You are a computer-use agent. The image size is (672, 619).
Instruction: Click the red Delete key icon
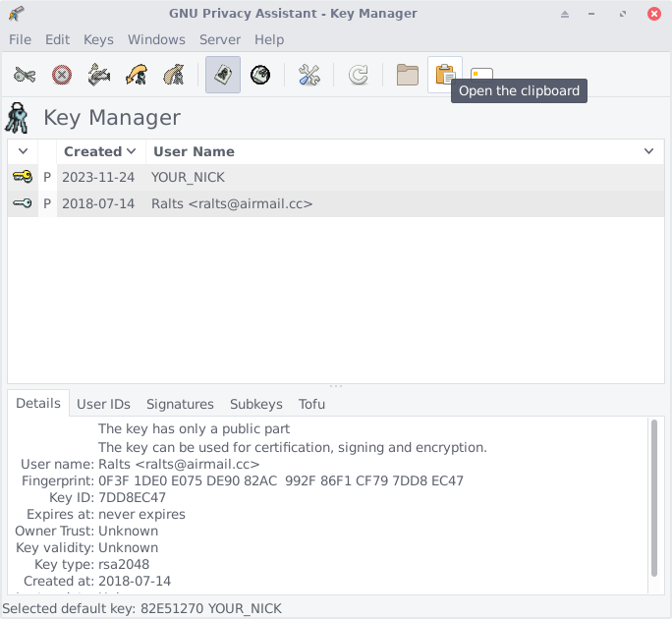point(62,75)
